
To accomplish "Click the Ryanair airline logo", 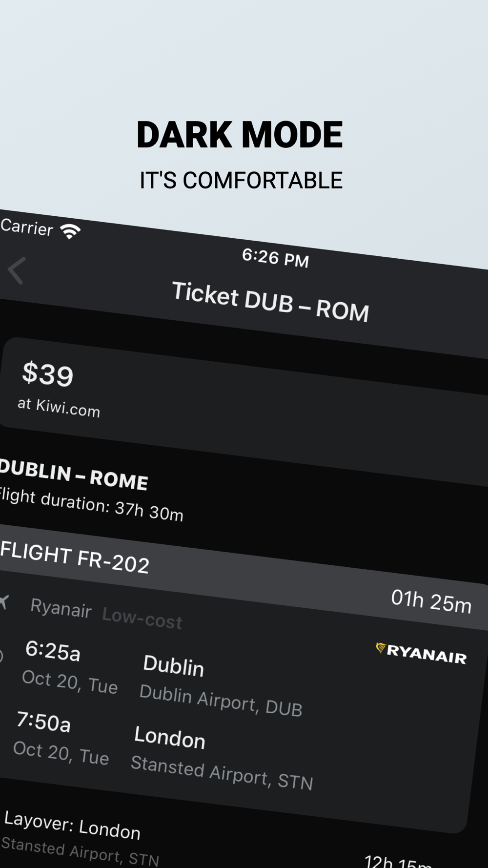I will (421, 654).
